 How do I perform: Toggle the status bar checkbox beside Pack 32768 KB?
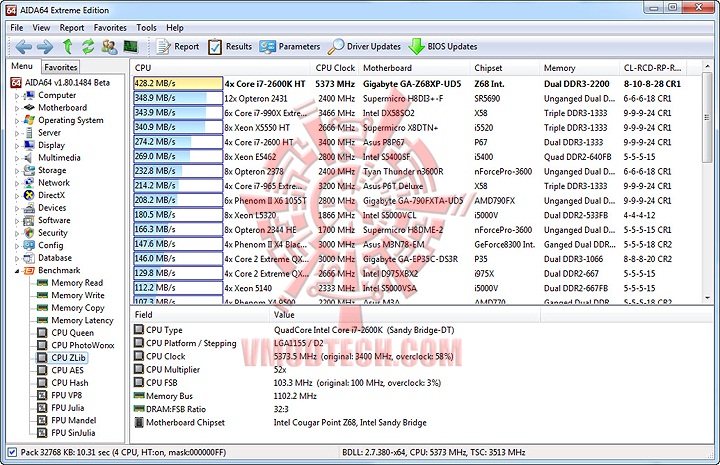click(x=12, y=452)
